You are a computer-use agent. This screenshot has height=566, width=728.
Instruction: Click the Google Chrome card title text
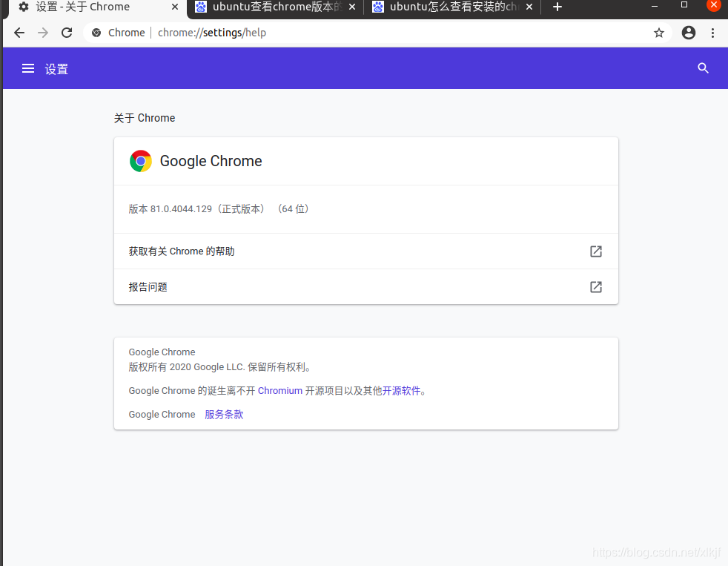coord(211,161)
